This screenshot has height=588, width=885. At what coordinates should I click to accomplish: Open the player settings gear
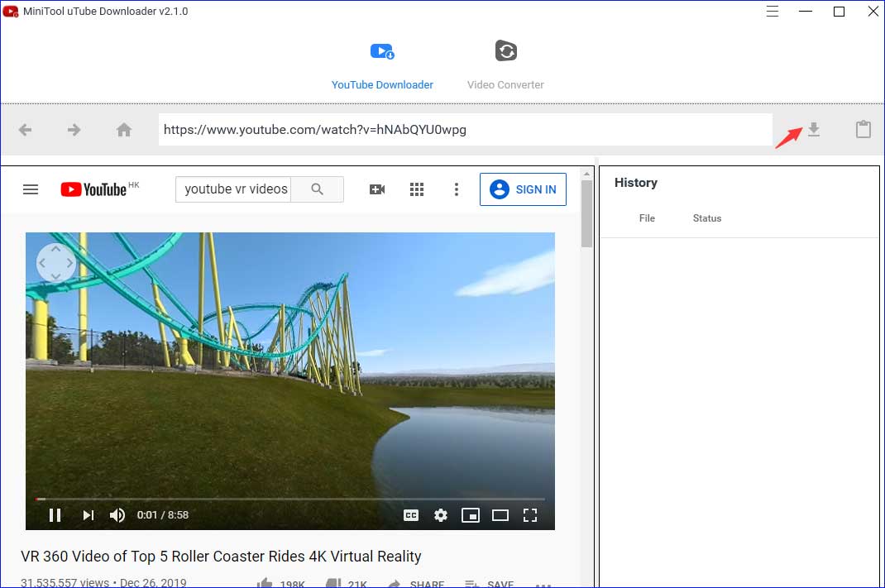click(440, 514)
